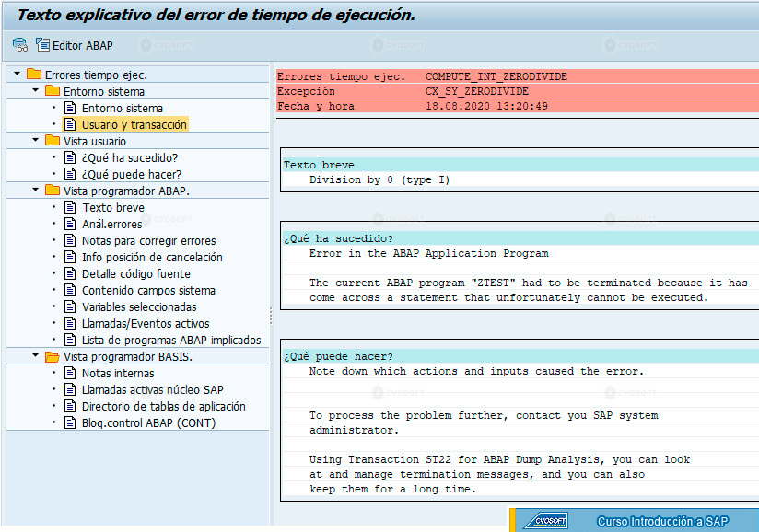Click the Curso Introducción a SAP banner
The width and height of the screenshot is (759, 532).
click(634, 520)
